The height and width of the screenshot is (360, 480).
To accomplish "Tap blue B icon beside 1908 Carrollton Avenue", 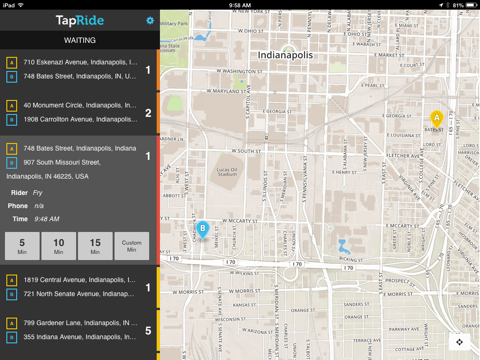I will pos(12,120).
